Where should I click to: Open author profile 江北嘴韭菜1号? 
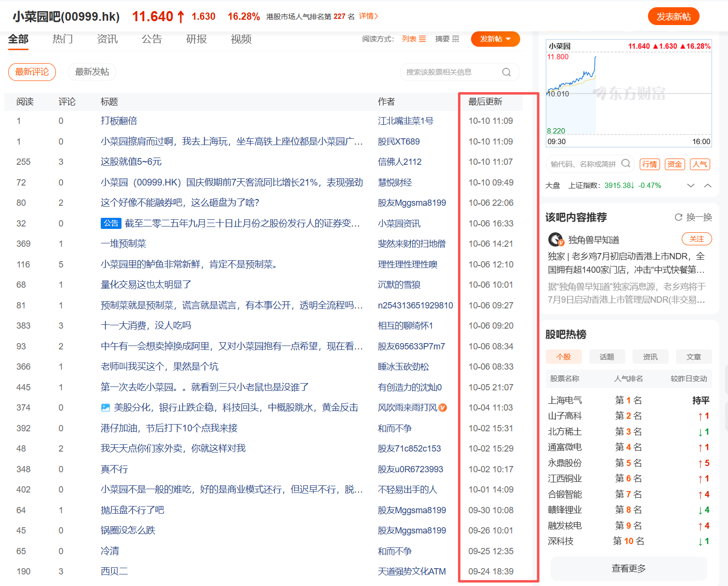coord(405,121)
